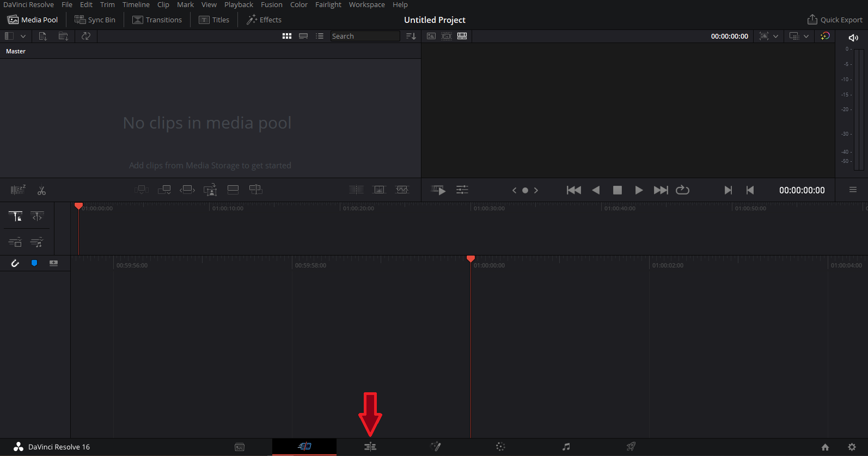This screenshot has height=456, width=868.
Task: Select Source Tape viewer mode
Action: tap(447, 36)
